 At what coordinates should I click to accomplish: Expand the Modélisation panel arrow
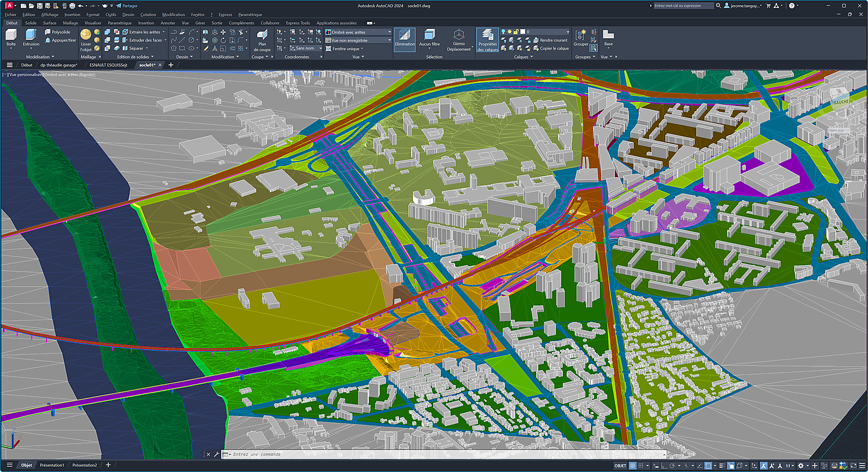(x=53, y=57)
